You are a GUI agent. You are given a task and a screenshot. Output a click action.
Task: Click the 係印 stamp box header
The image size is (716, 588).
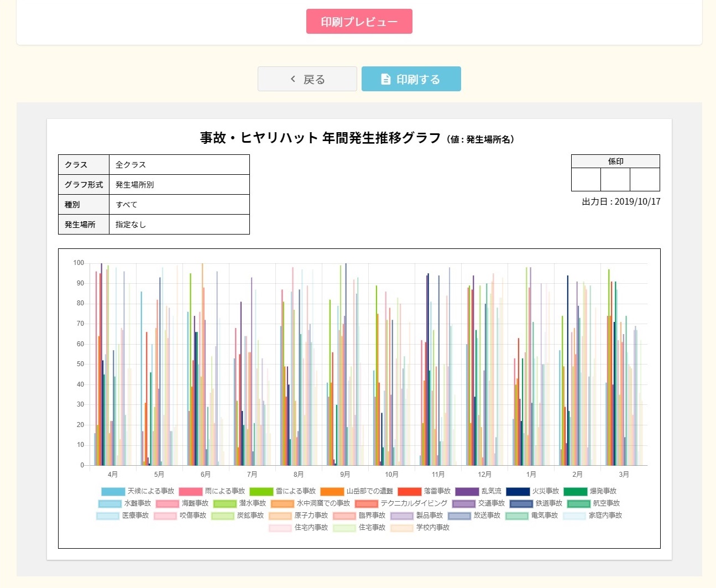(615, 162)
